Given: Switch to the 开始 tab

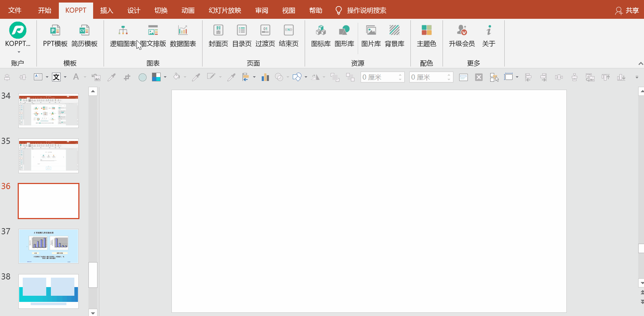Looking at the screenshot, I should coord(45,10).
